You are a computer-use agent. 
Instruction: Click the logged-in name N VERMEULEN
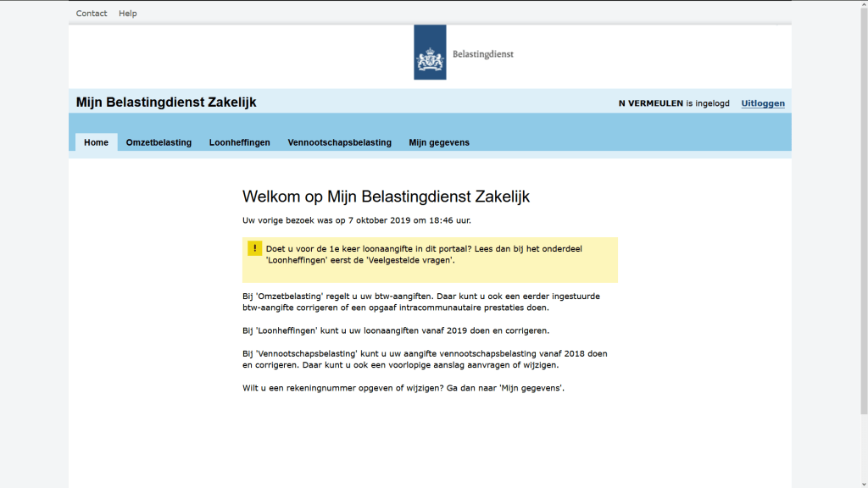coord(650,103)
